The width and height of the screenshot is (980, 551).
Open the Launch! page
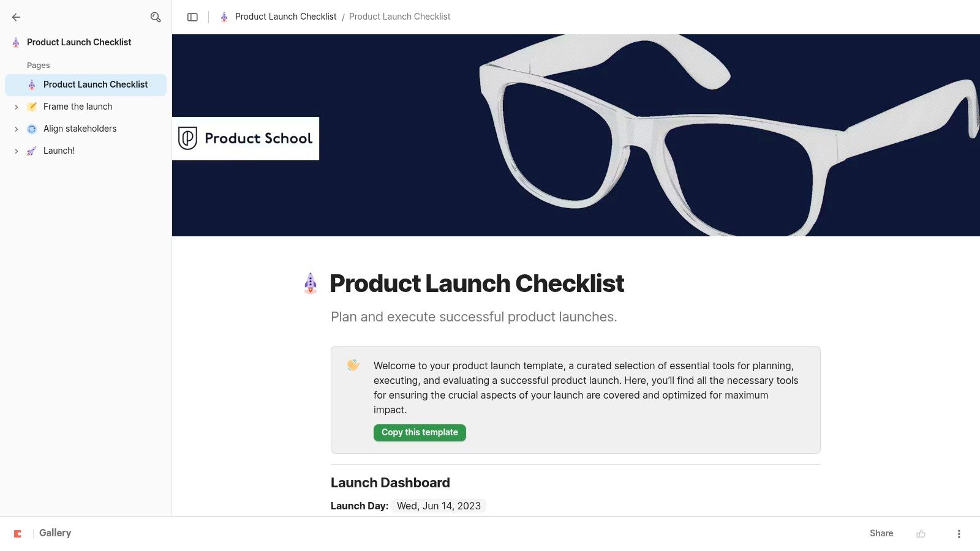(x=59, y=151)
